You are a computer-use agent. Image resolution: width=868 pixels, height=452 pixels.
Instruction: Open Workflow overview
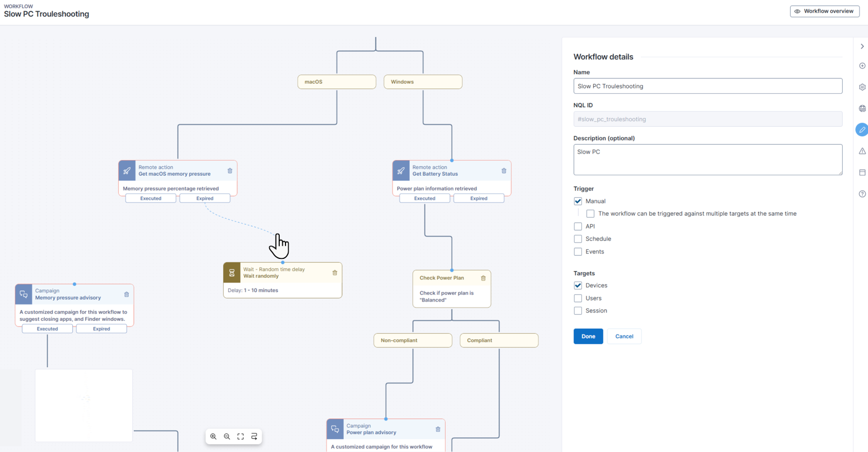coord(824,11)
